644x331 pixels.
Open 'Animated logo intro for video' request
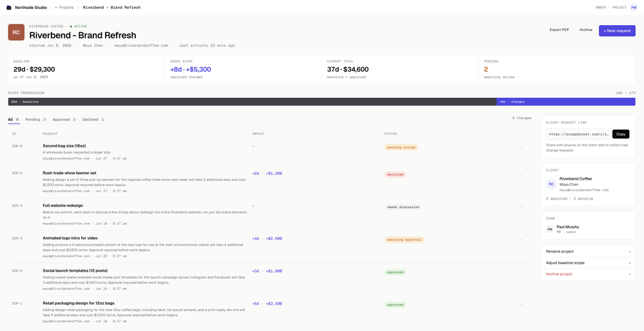(70, 238)
